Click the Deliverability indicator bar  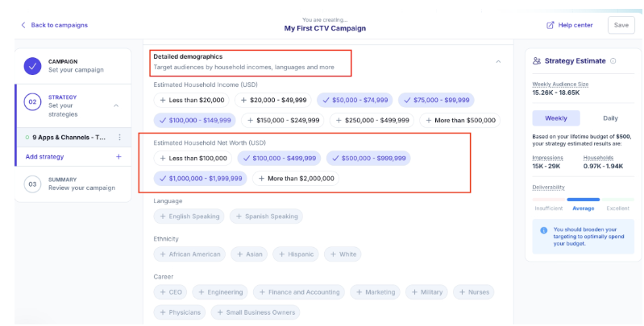click(x=584, y=200)
